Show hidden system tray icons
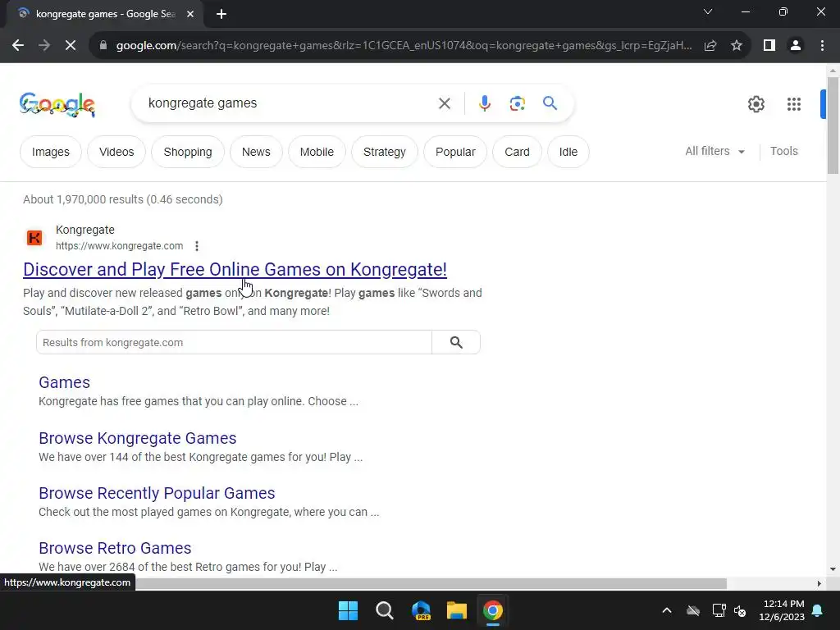 click(666, 610)
